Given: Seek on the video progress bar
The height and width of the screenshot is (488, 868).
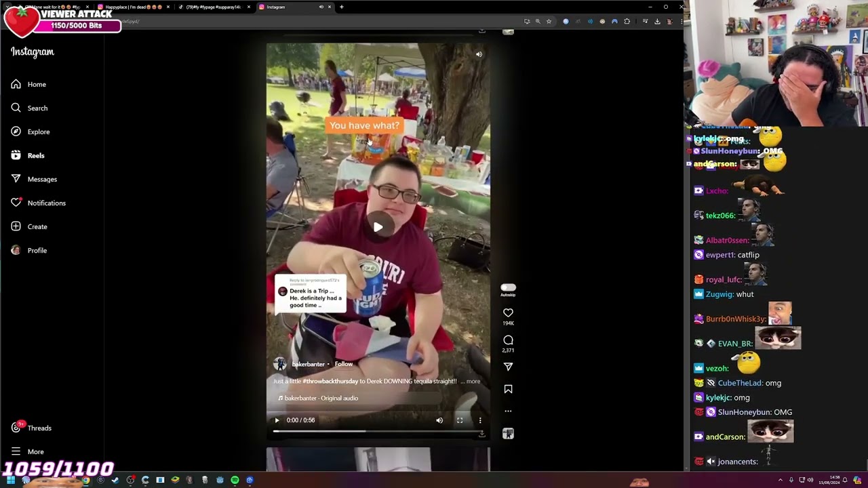Looking at the screenshot, I should 378,431.
